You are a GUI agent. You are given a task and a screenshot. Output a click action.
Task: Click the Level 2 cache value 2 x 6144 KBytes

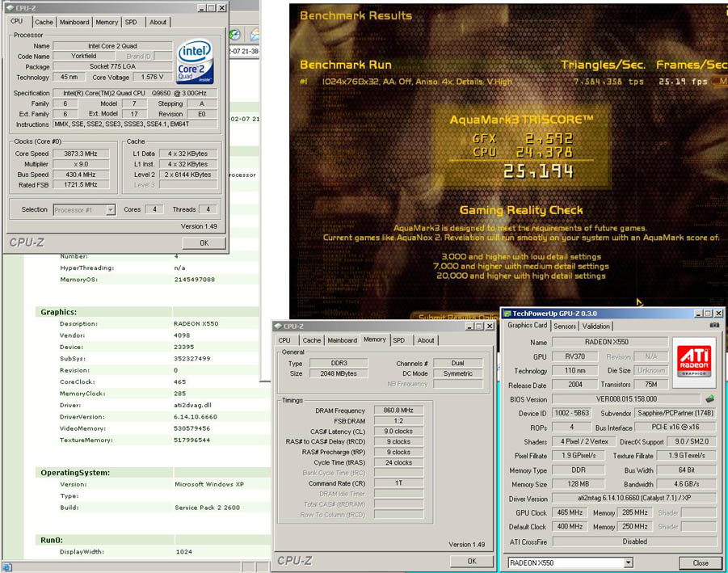click(187, 175)
